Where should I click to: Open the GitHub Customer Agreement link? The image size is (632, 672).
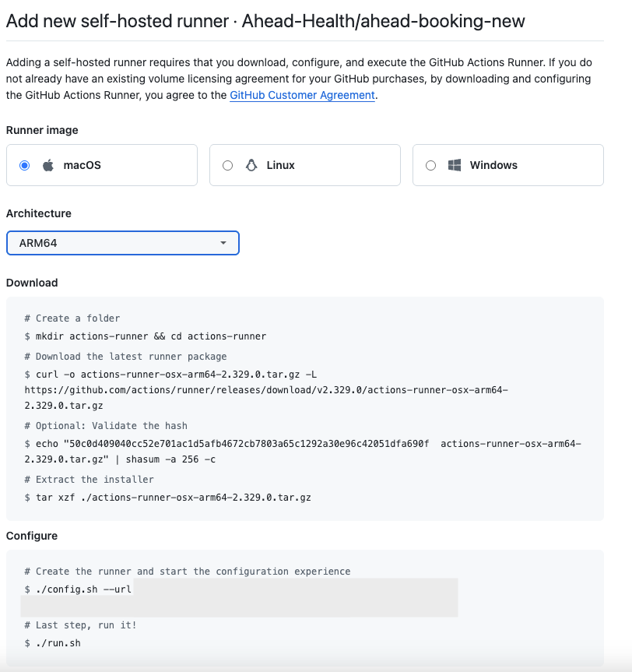pyautogui.click(x=302, y=95)
